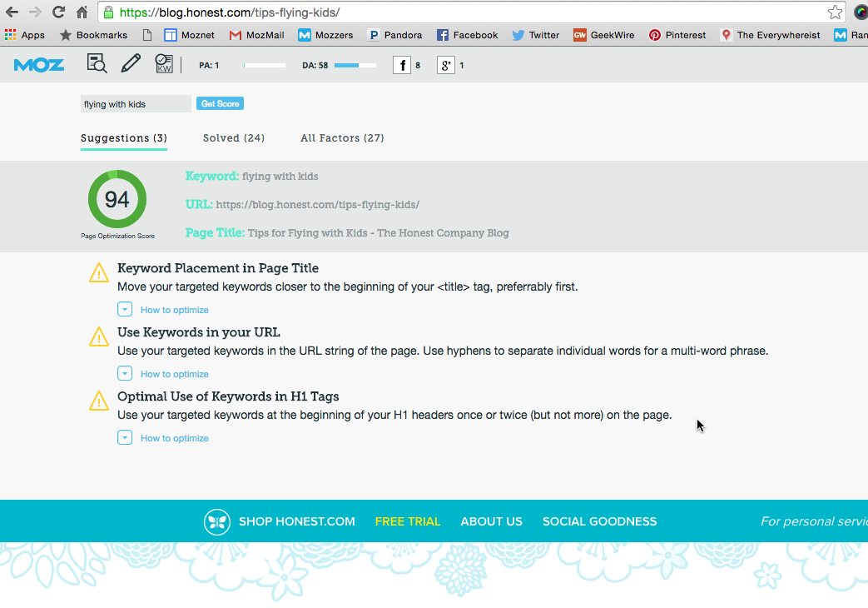Open the Pandora bookmark in bookmarks bar
868x608 pixels.
[x=395, y=35]
